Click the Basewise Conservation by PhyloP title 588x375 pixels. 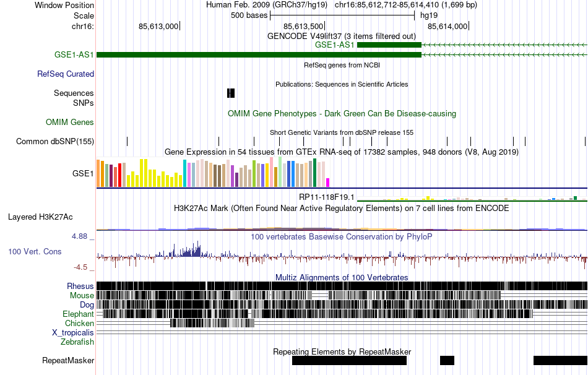pyautogui.click(x=342, y=236)
